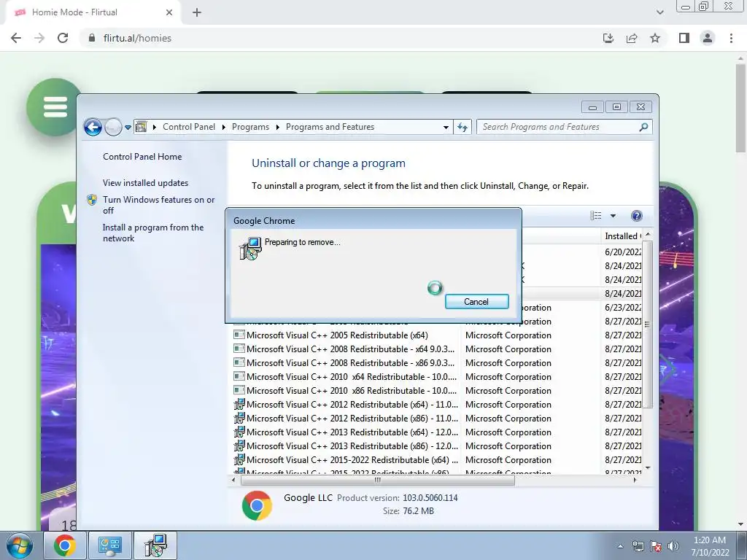Open a new Chrome tab with plus button
Image resolution: width=747 pixels, height=560 pixels.
click(x=197, y=12)
